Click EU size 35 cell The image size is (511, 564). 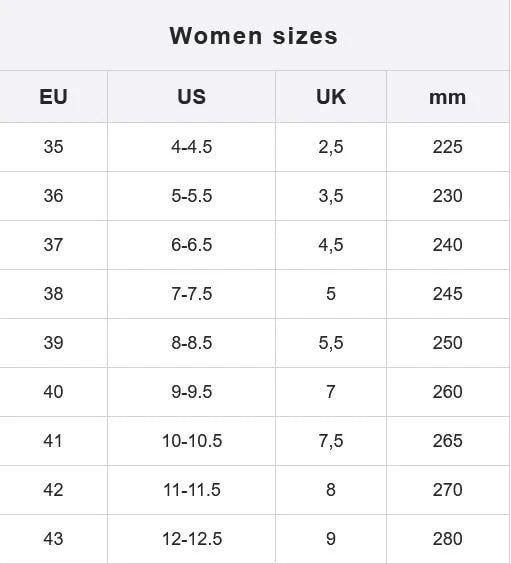click(x=53, y=147)
